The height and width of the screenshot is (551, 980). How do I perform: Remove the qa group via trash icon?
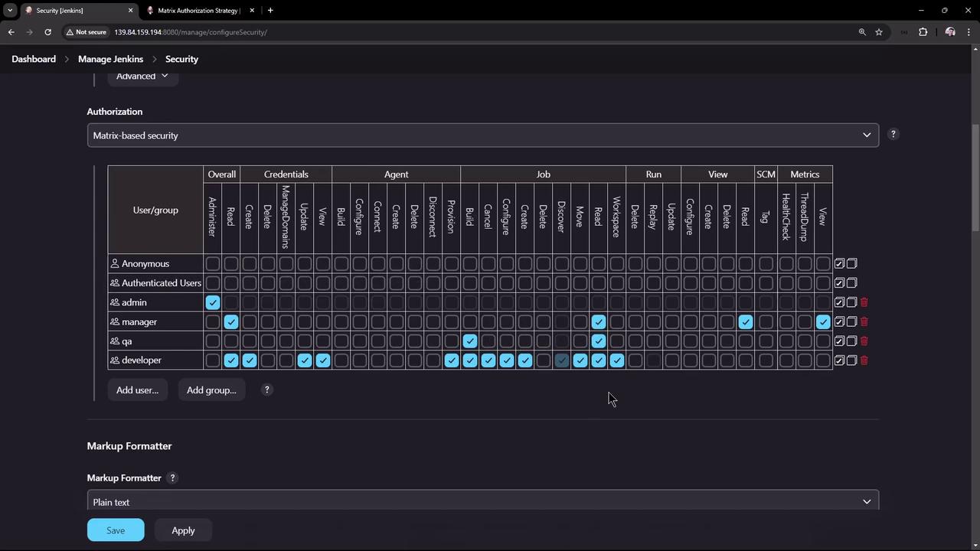tap(864, 341)
